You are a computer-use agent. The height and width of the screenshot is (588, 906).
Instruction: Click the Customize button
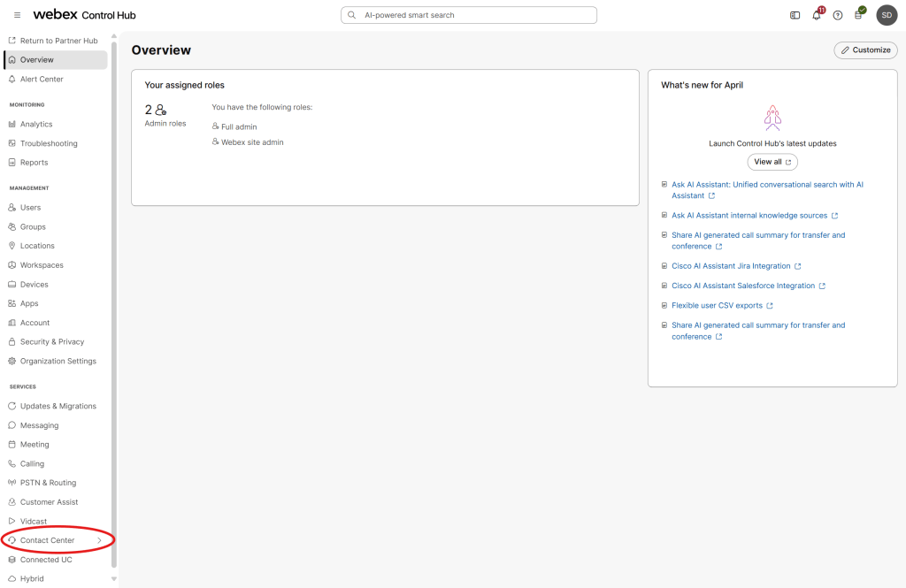click(865, 50)
